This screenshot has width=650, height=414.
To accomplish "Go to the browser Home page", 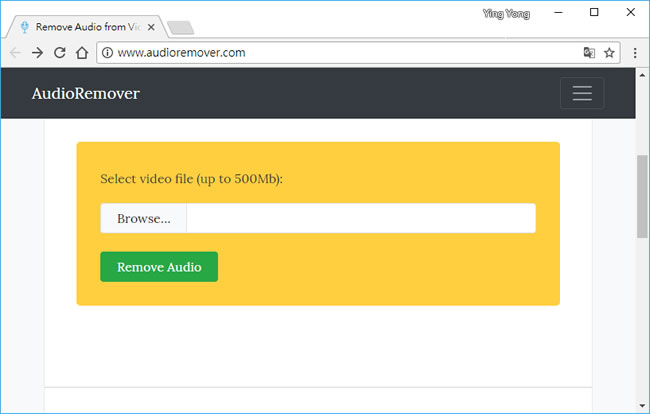I will point(82,53).
